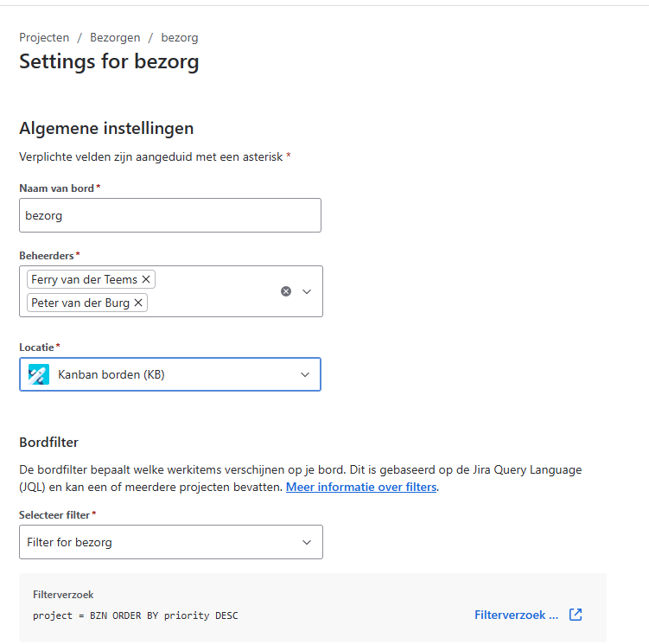
Task: Click the Kanban borden project icon
Action: click(x=39, y=374)
